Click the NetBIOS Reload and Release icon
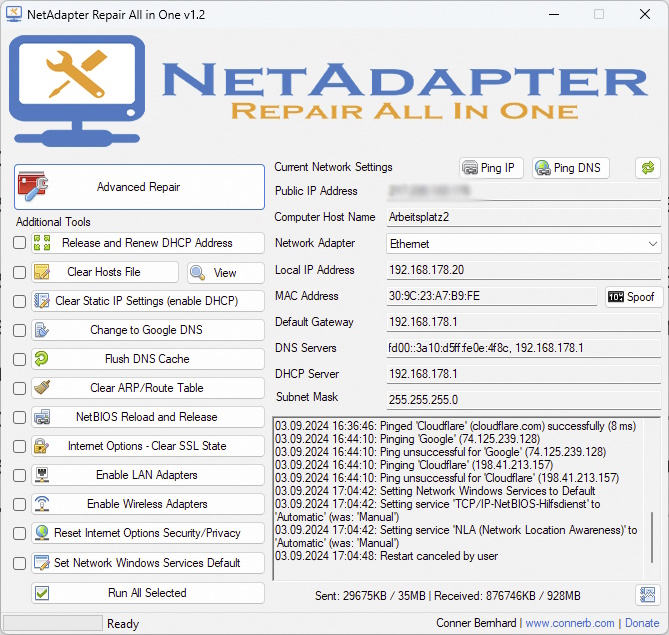The image size is (669, 635). pyautogui.click(x=42, y=417)
